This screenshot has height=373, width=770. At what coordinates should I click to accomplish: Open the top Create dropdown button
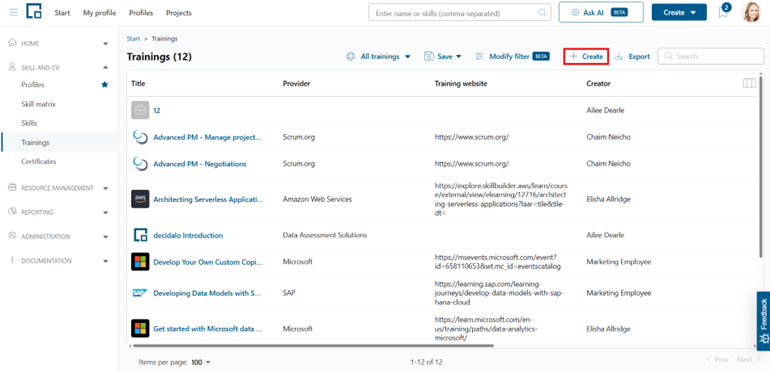pyautogui.click(x=679, y=13)
